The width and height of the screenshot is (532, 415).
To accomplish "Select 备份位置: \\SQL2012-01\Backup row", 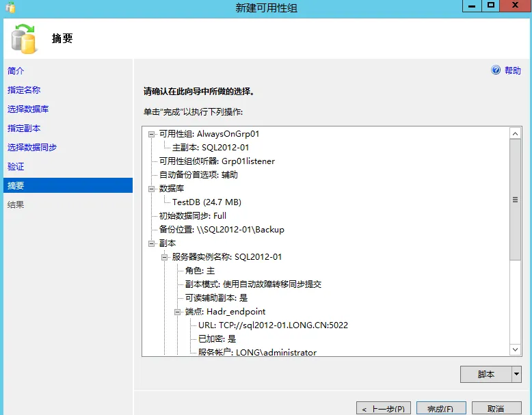I will [222, 230].
